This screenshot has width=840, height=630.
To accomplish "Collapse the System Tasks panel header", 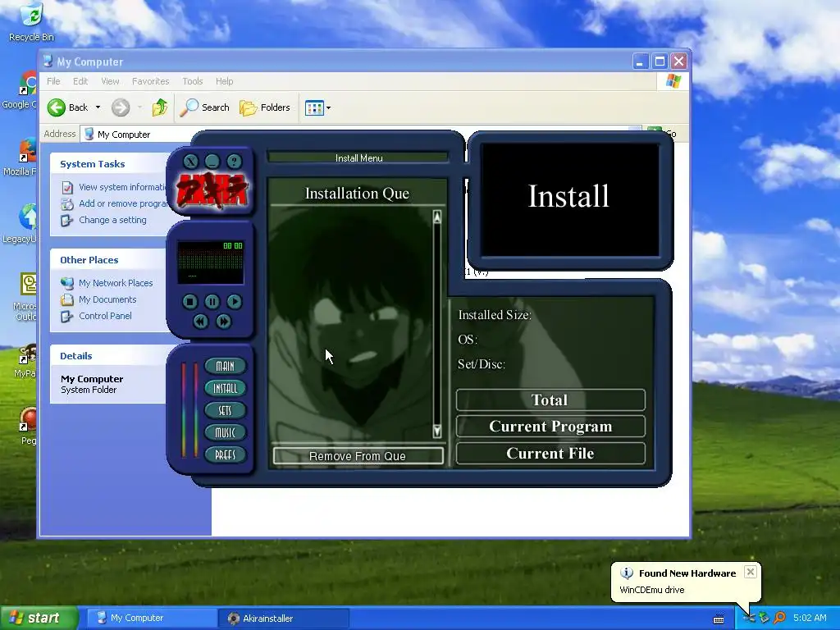I will pyautogui.click(x=109, y=164).
